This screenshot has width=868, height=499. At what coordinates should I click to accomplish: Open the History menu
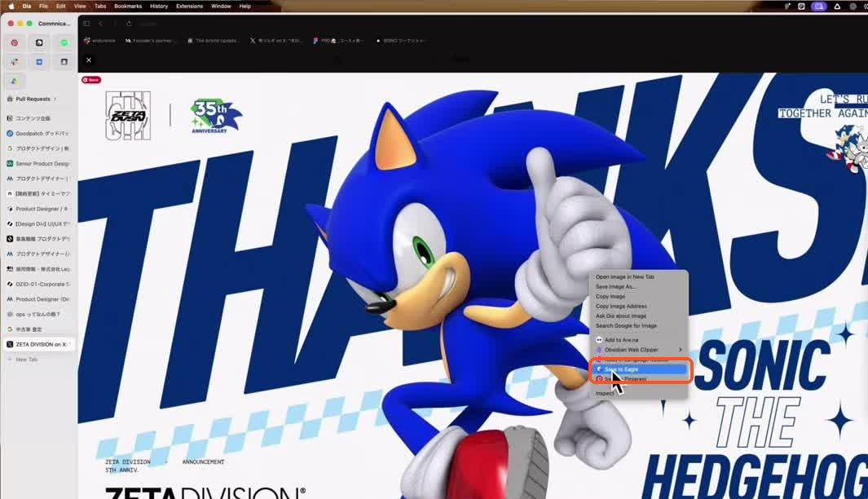point(159,6)
